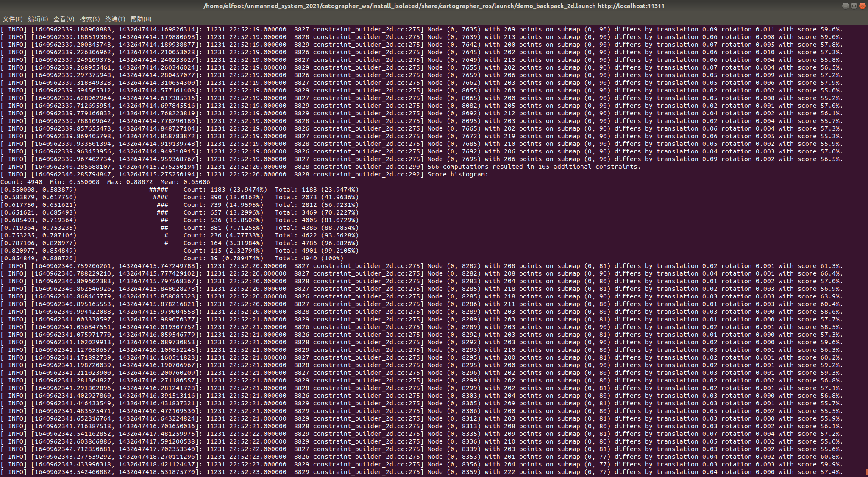Viewport: 868px width, 477px height.
Task: Open the 编辑(E) menu
Action: [38, 19]
